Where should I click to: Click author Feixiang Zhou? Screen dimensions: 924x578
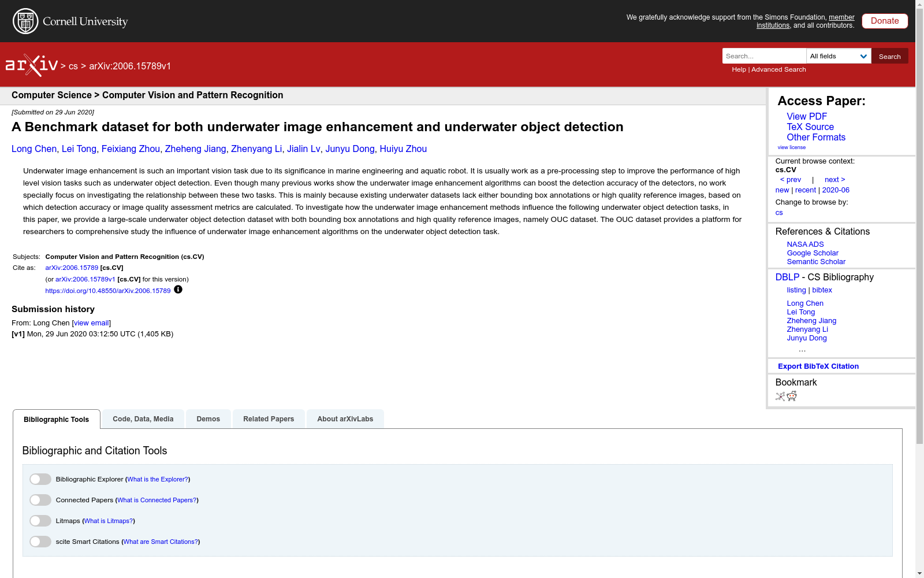[131, 149]
